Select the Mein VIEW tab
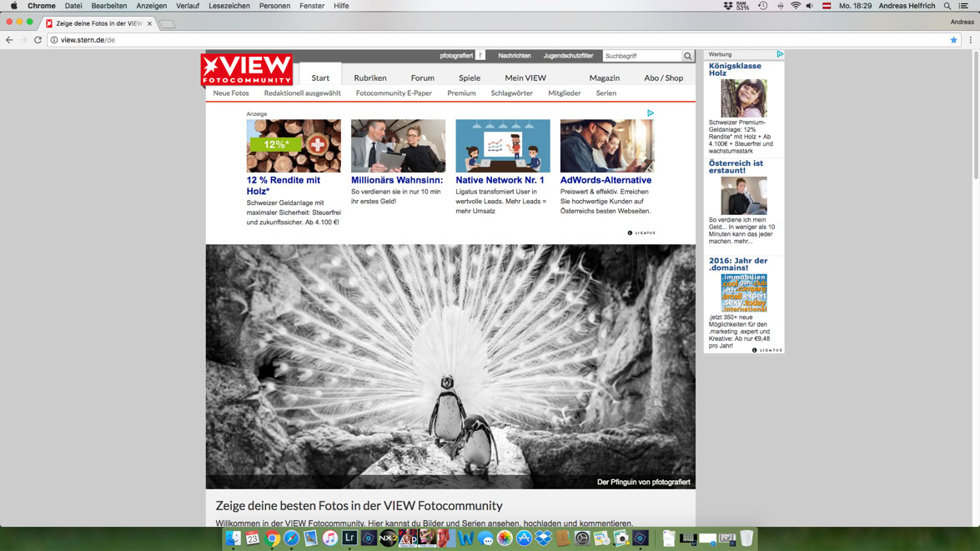Image resolution: width=980 pixels, height=551 pixels. pos(525,78)
